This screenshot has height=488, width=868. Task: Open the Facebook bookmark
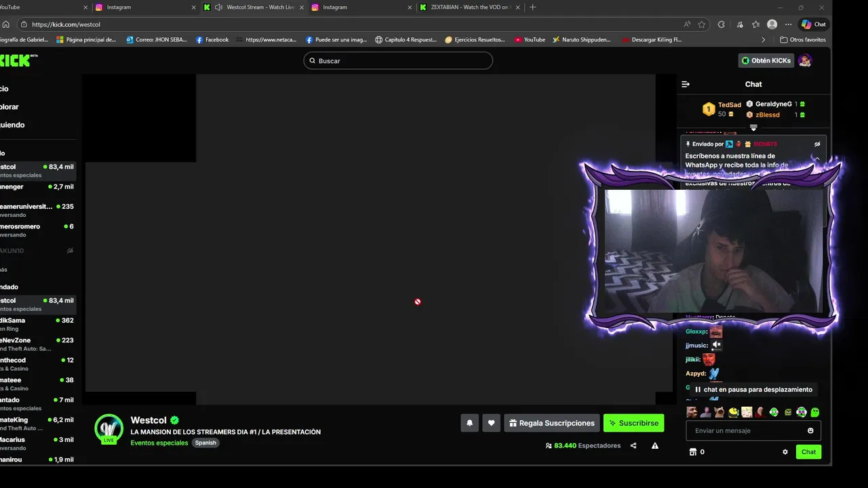click(212, 39)
